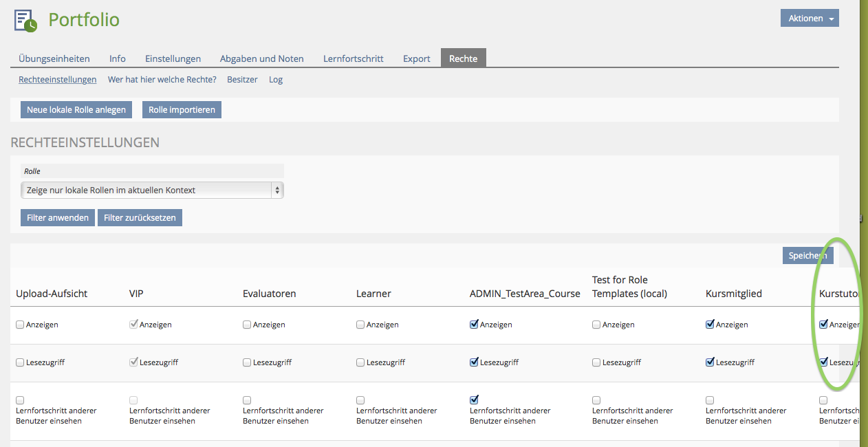Open the Einstellungen tab
The width and height of the screenshot is (868, 447).
173,58
